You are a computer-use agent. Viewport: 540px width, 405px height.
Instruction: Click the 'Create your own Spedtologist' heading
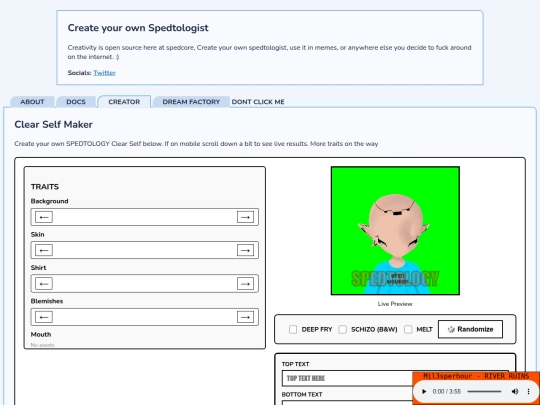(138, 28)
